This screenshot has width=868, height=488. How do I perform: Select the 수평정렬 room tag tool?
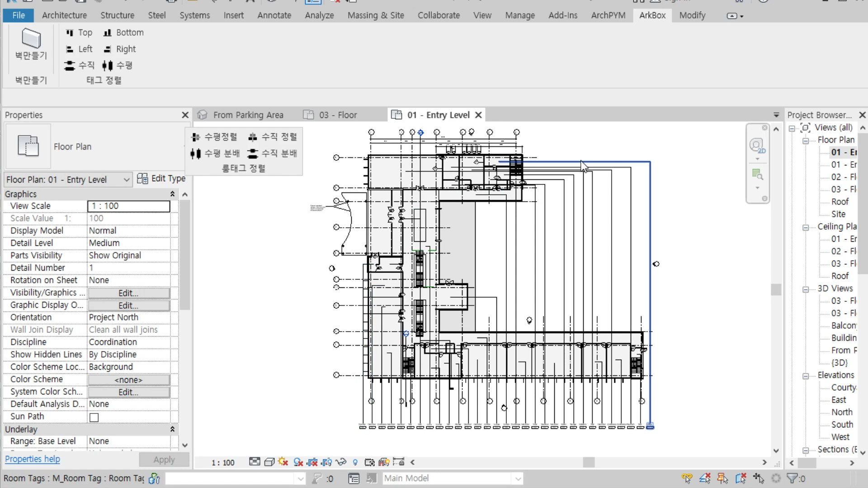pyautogui.click(x=214, y=136)
